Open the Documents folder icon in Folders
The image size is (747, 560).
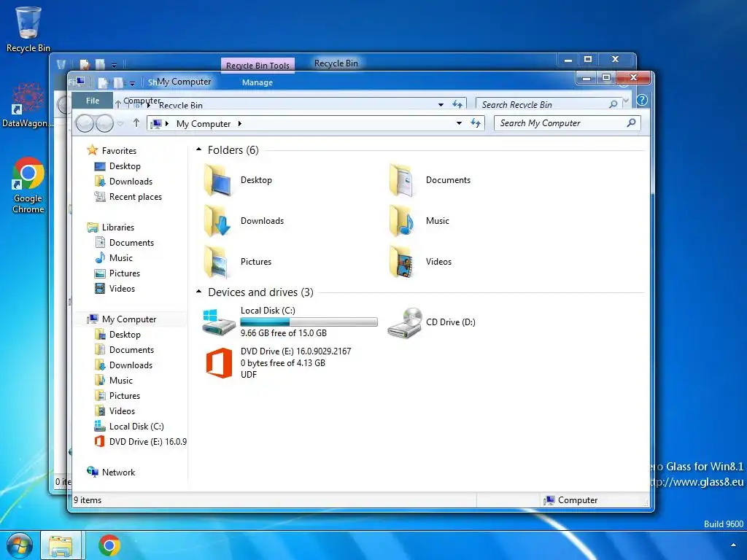[x=403, y=180]
